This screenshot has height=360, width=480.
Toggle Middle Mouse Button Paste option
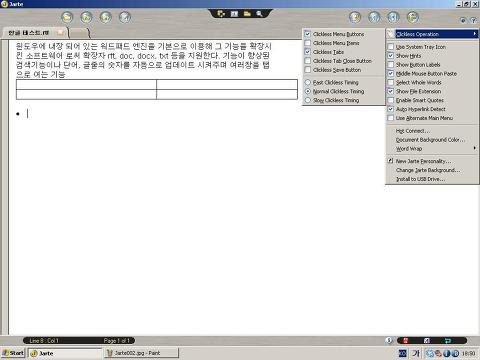[391, 73]
